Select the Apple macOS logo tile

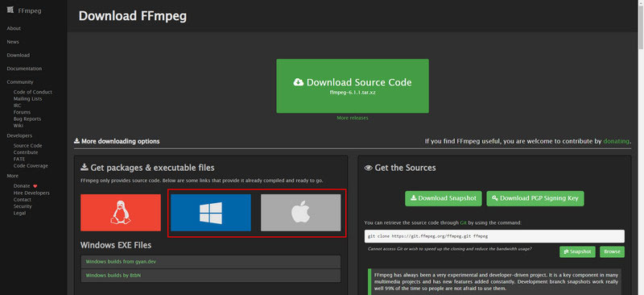[300, 213]
